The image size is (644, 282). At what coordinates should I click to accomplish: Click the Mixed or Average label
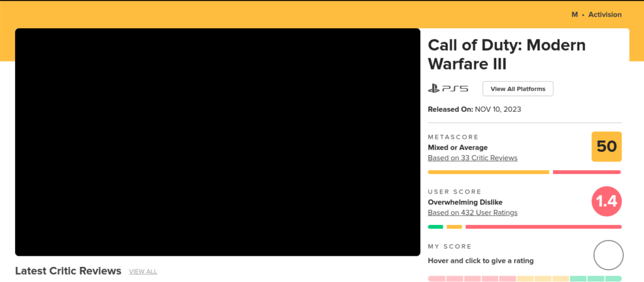(458, 148)
